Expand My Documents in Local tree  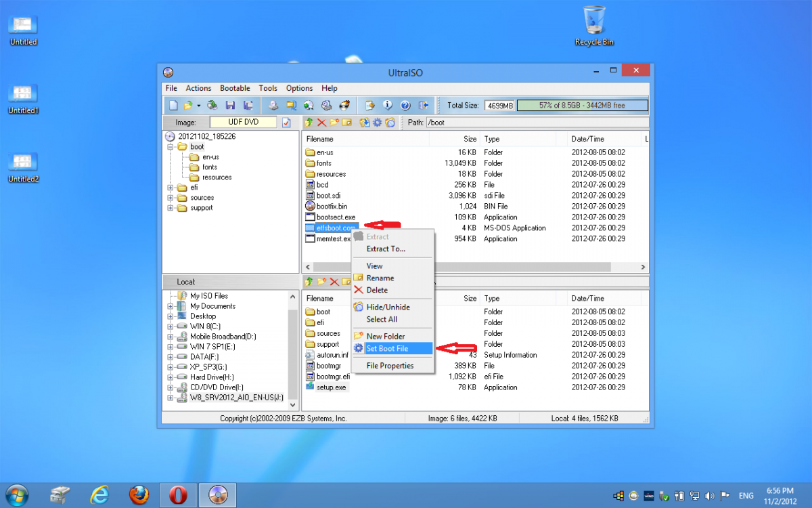pos(170,306)
